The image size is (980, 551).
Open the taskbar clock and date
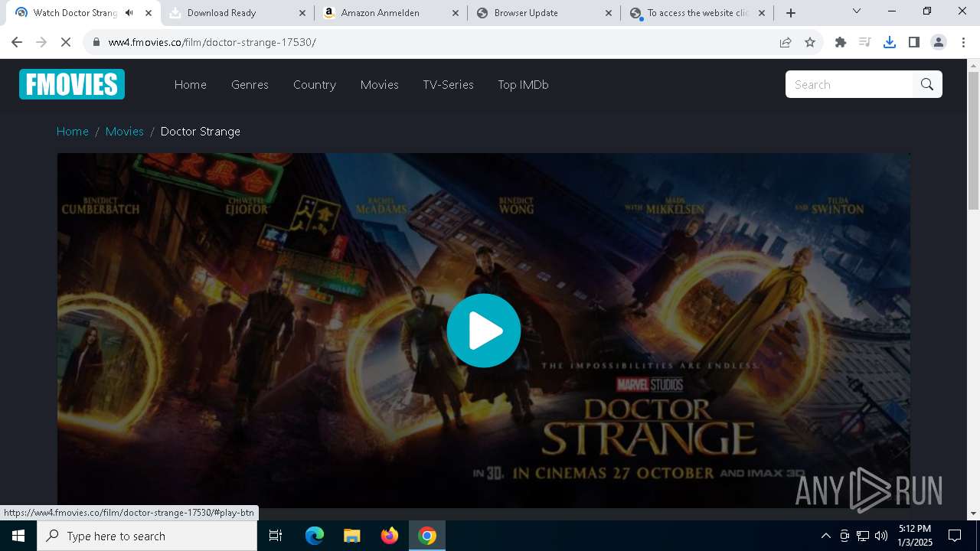coord(915,536)
